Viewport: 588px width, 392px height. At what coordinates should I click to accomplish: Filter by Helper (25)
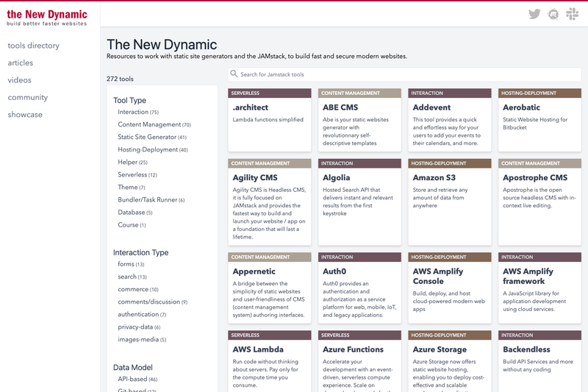click(132, 162)
